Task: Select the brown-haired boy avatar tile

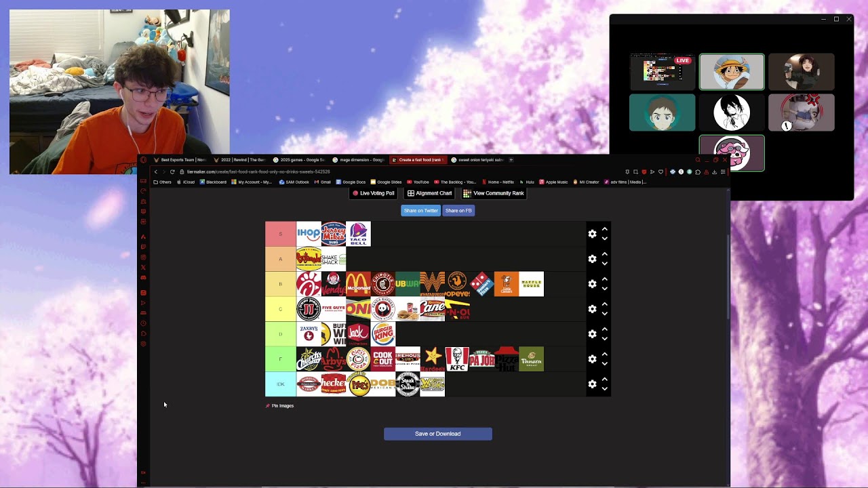Action: tap(663, 113)
